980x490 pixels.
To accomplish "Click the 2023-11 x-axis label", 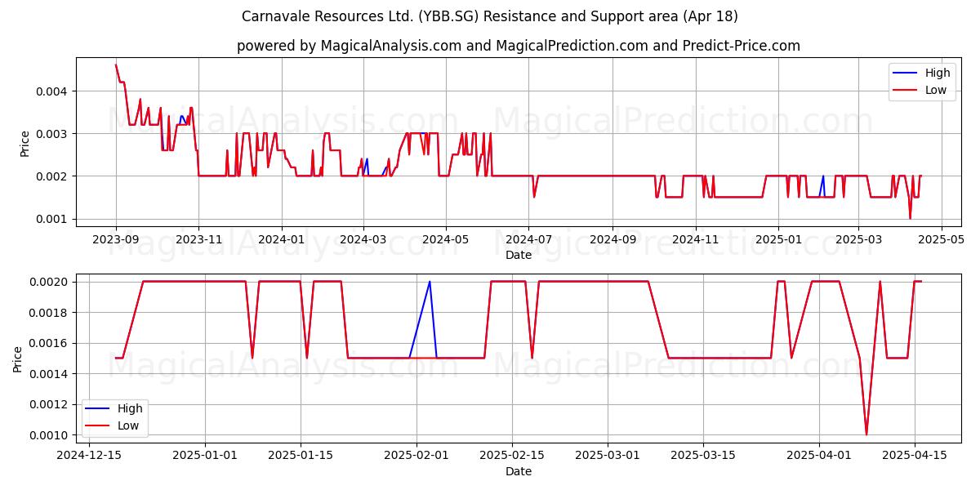I will (198, 239).
